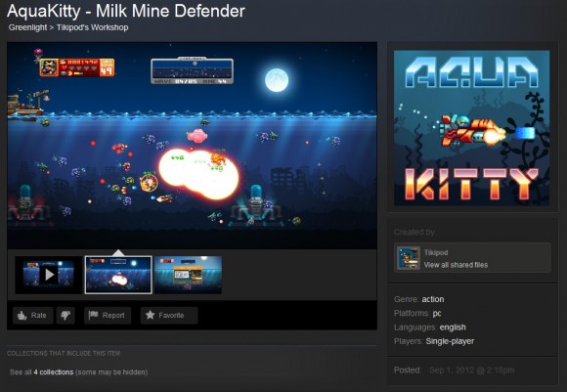Go to Tikipod's Workshop breadcrumb

pyautogui.click(x=93, y=27)
